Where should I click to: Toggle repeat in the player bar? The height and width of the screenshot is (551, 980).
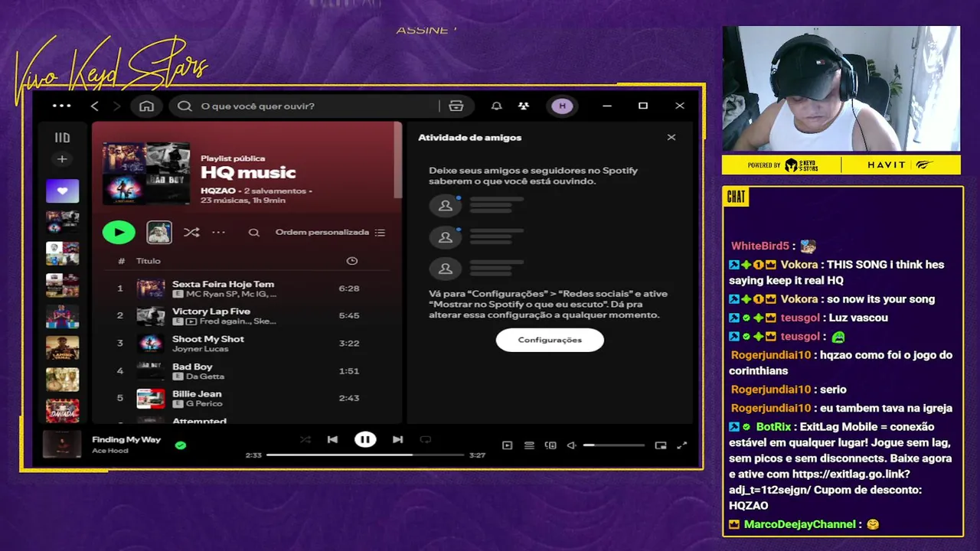tap(426, 439)
